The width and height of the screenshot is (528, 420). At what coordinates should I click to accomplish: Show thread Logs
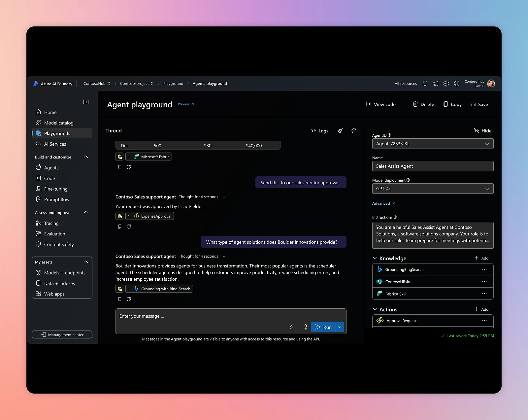click(x=319, y=131)
